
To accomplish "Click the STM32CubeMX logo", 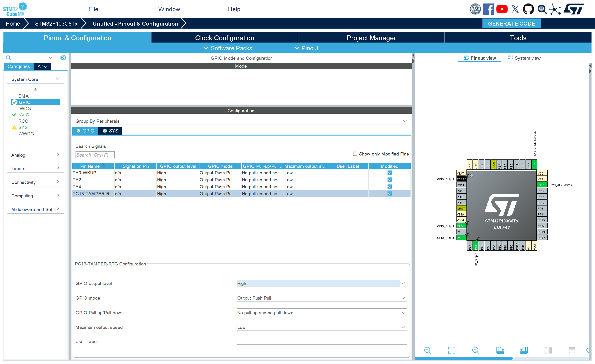I will coord(14,9).
